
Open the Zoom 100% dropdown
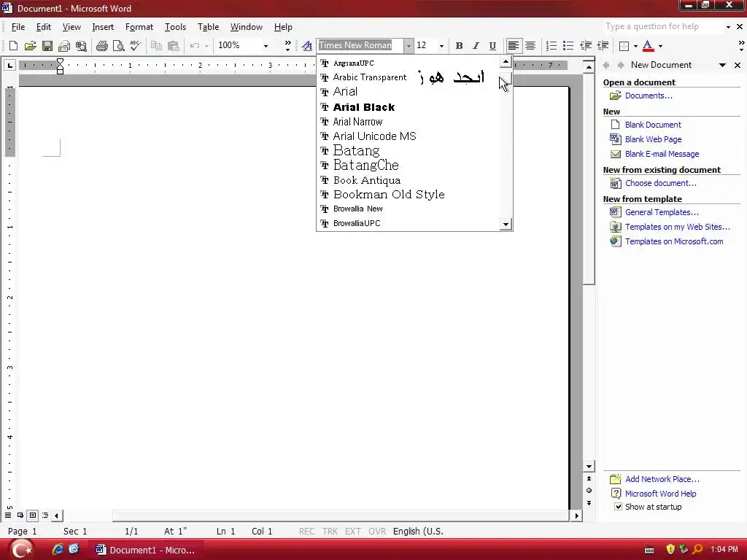tap(266, 46)
